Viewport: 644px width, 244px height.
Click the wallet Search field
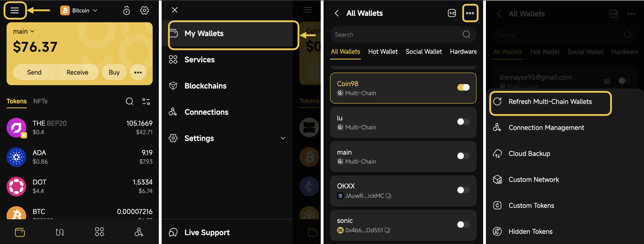(x=397, y=35)
